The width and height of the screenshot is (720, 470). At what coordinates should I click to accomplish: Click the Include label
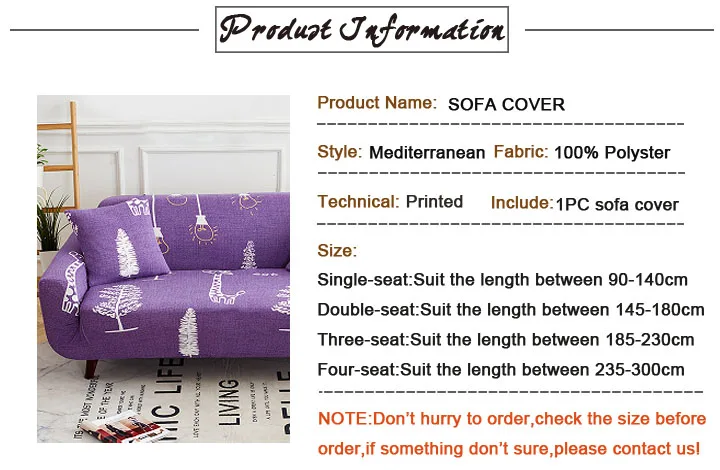pos(522,203)
